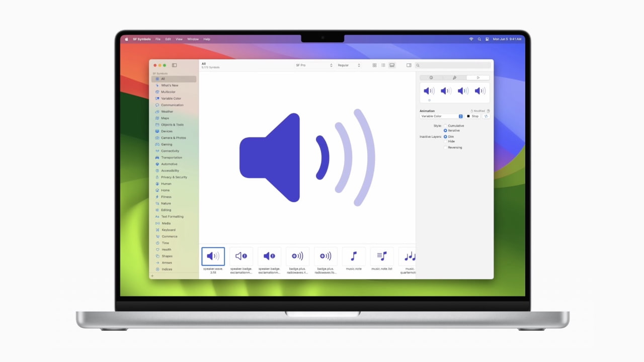This screenshot has height=362, width=644.
Task: Choose Hide for inactive layers
Action: tap(445, 141)
